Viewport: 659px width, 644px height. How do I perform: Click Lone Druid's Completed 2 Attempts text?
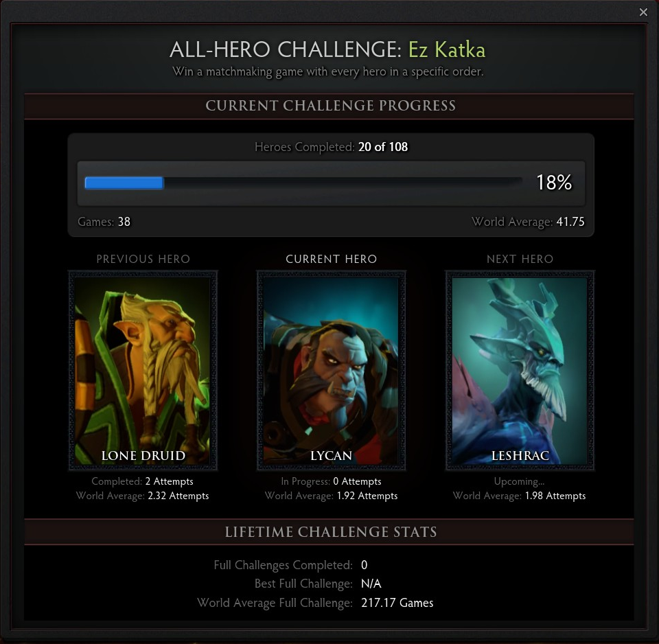click(x=143, y=481)
